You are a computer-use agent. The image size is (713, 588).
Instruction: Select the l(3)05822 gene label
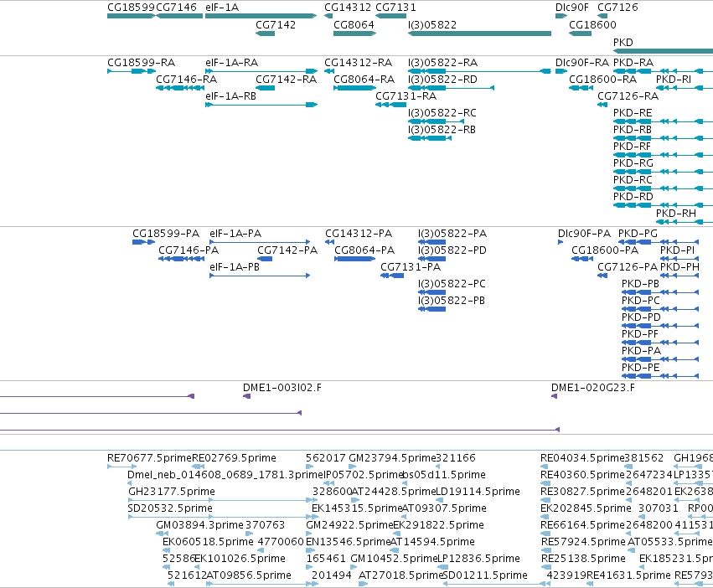[432, 24]
